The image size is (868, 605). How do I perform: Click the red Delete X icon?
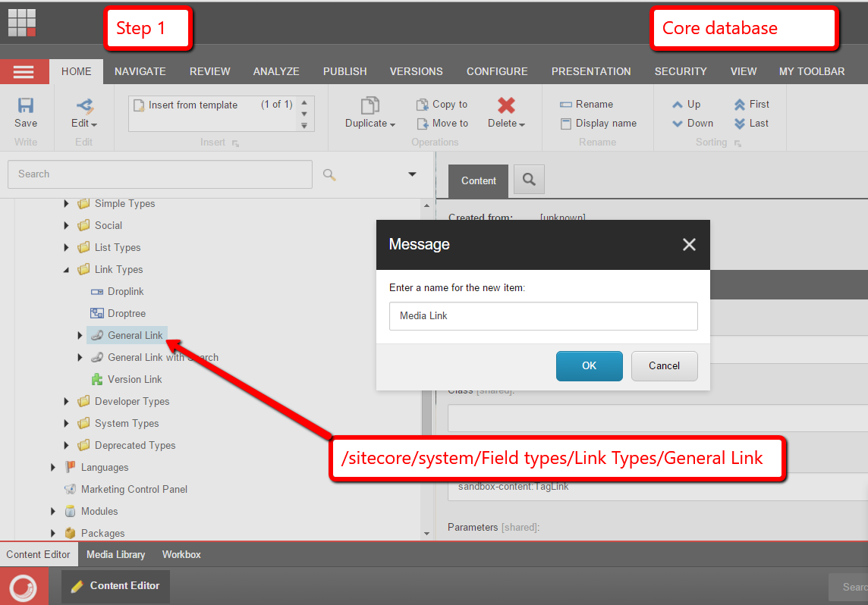506,105
